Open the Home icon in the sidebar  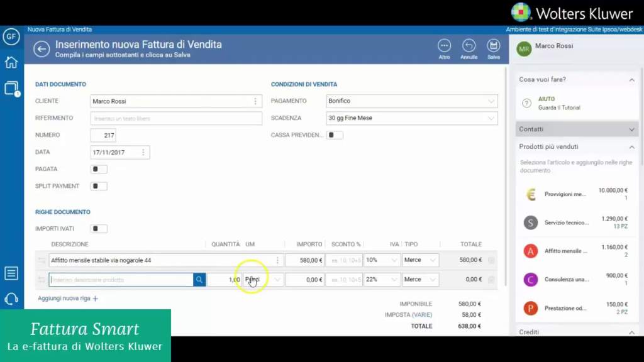pos(11,62)
